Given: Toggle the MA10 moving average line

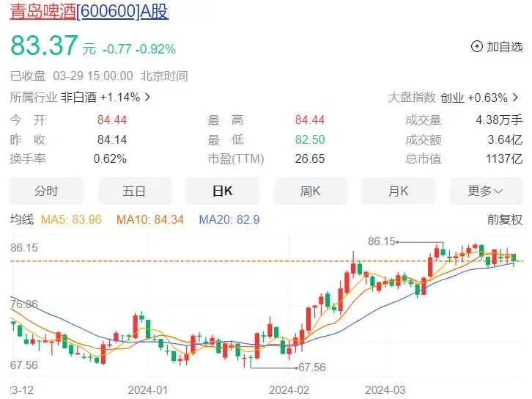Looking at the screenshot, I should [150, 220].
